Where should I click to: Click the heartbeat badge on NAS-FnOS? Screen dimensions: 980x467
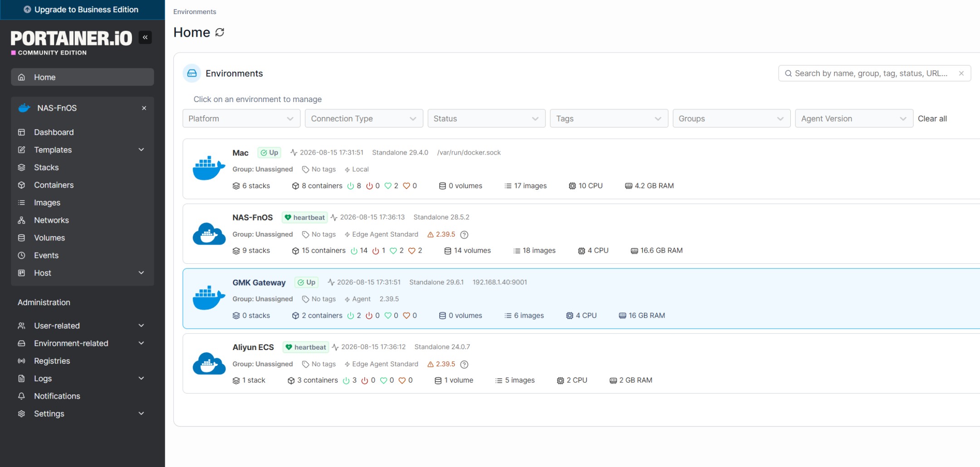[x=305, y=218]
